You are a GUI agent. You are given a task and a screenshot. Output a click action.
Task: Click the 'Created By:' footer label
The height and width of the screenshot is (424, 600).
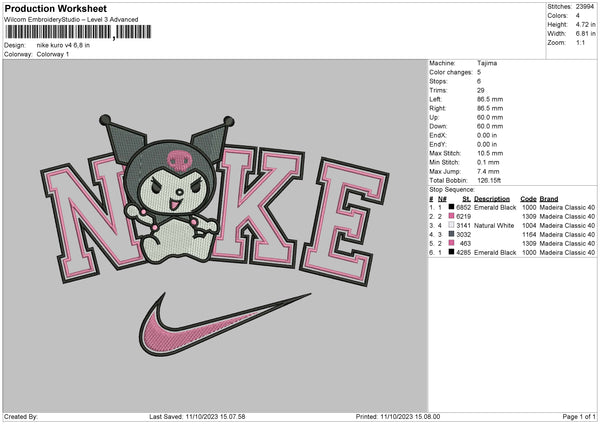(x=21, y=416)
